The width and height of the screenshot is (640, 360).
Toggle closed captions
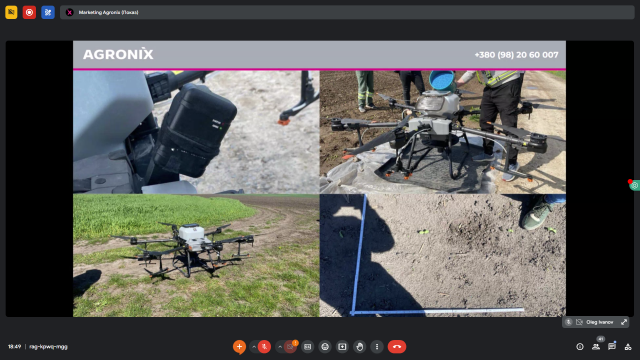[x=308, y=347]
